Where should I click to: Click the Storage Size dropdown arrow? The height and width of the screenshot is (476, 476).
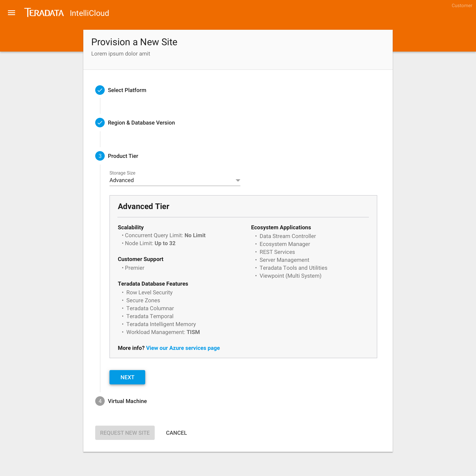[x=238, y=180]
